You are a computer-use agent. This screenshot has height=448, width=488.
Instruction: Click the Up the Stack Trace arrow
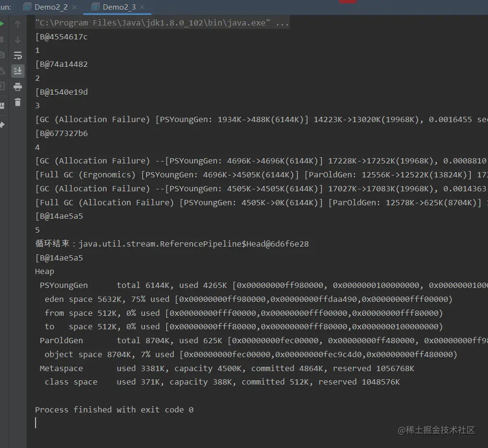pyautogui.click(x=18, y=24)
